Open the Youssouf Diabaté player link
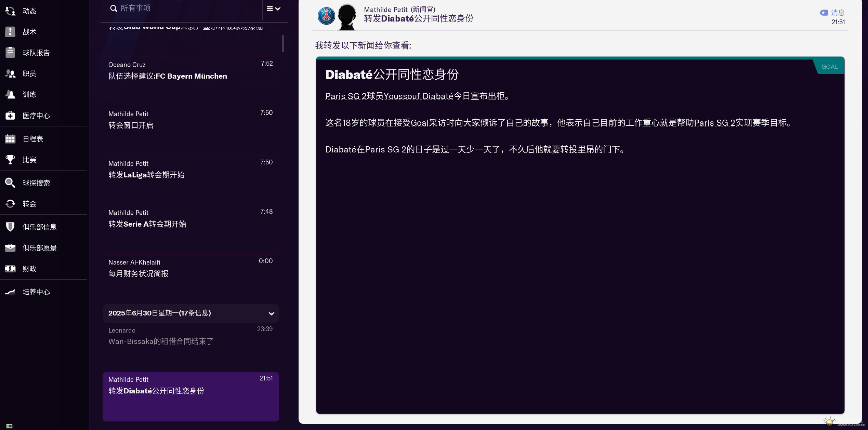This screenshot has height=430, width=868. (418, 96)
